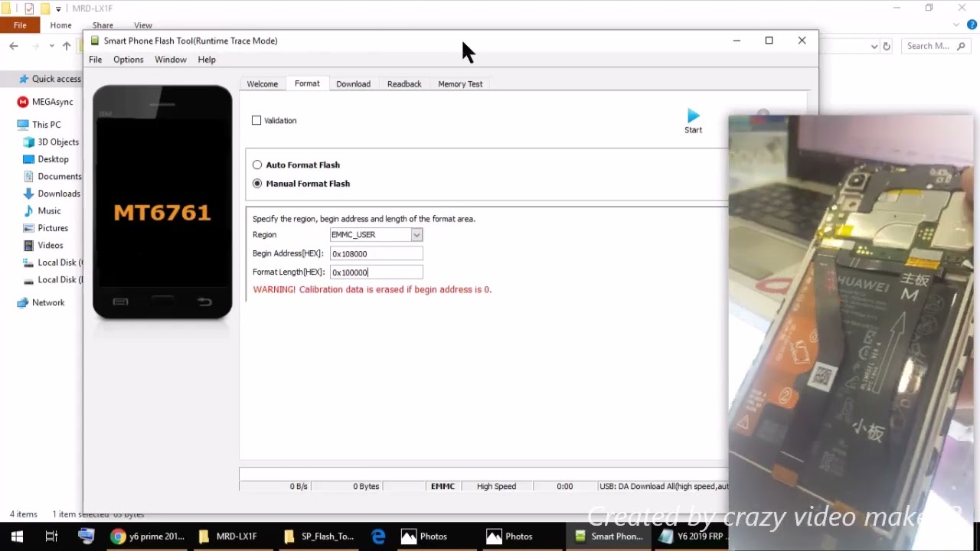Switch to the Format tab
Screen dimensions: 980x551
[x=307, y=83]
